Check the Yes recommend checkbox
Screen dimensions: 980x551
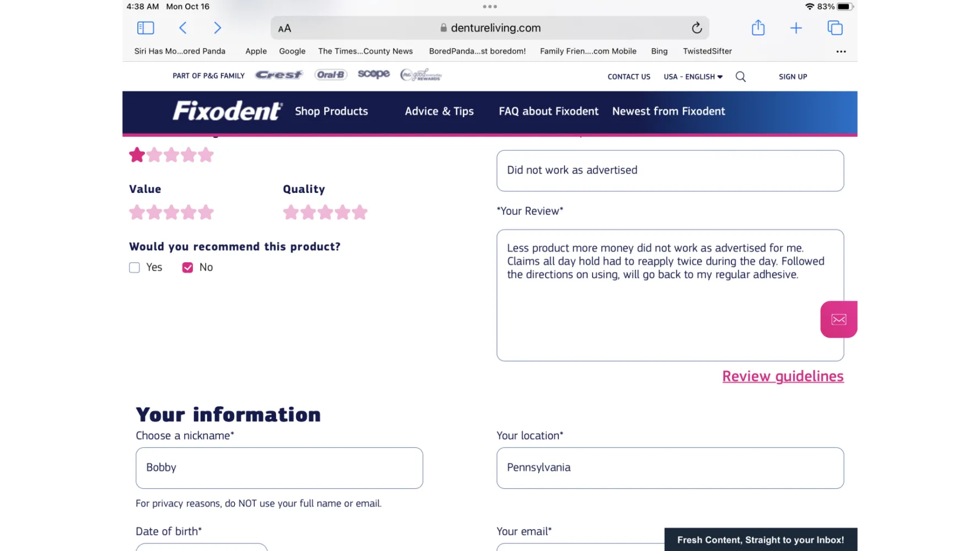tap(134, 268)
